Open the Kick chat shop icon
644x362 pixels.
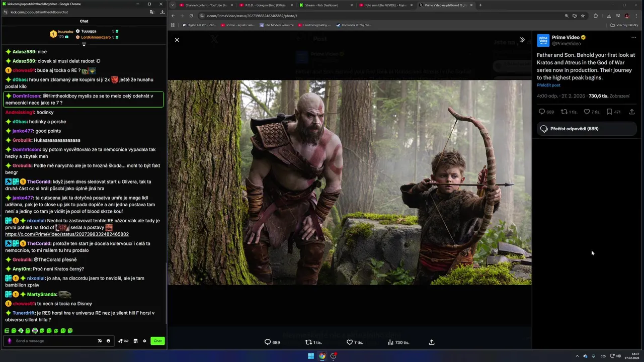(x=135, y=341)
